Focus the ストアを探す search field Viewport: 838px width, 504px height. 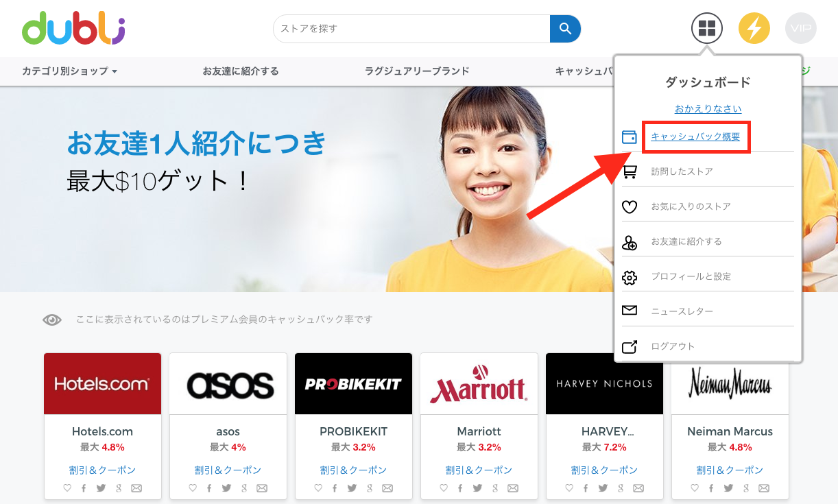411,29
